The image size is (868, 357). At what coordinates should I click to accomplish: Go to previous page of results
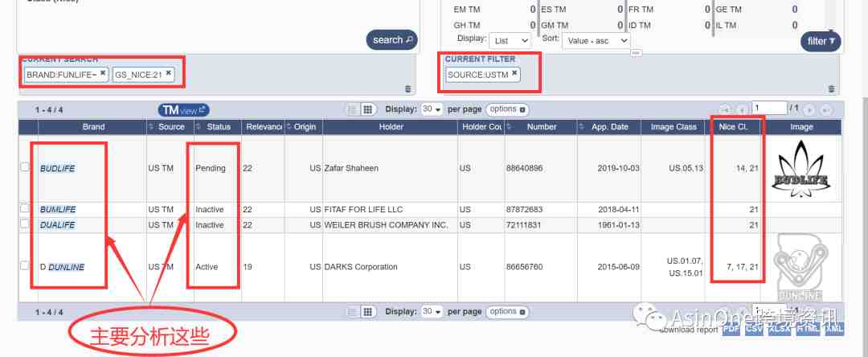pos(741,109)
